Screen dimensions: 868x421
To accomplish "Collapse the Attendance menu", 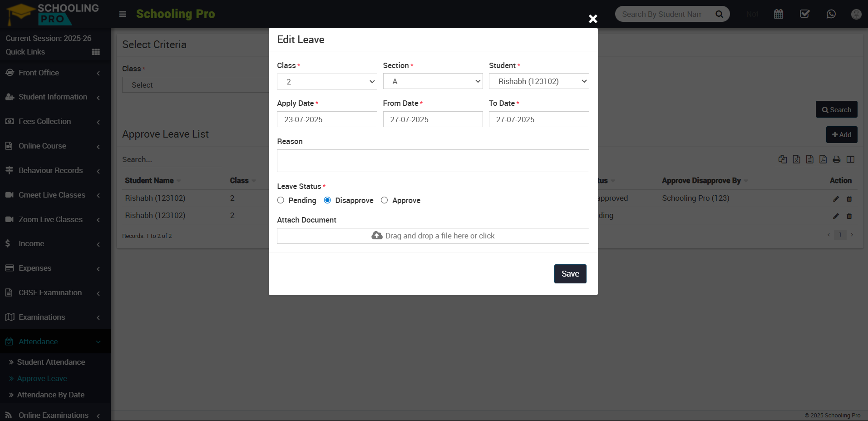I will 55,342.
